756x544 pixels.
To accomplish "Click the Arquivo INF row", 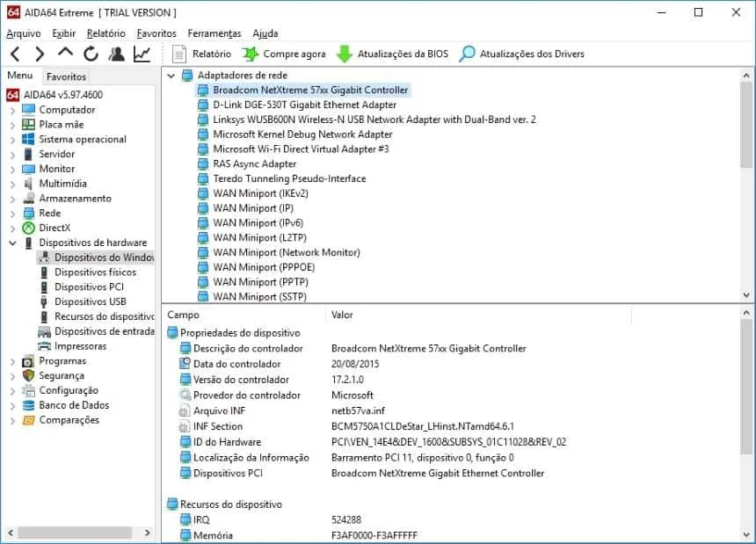I will point(282,411).
